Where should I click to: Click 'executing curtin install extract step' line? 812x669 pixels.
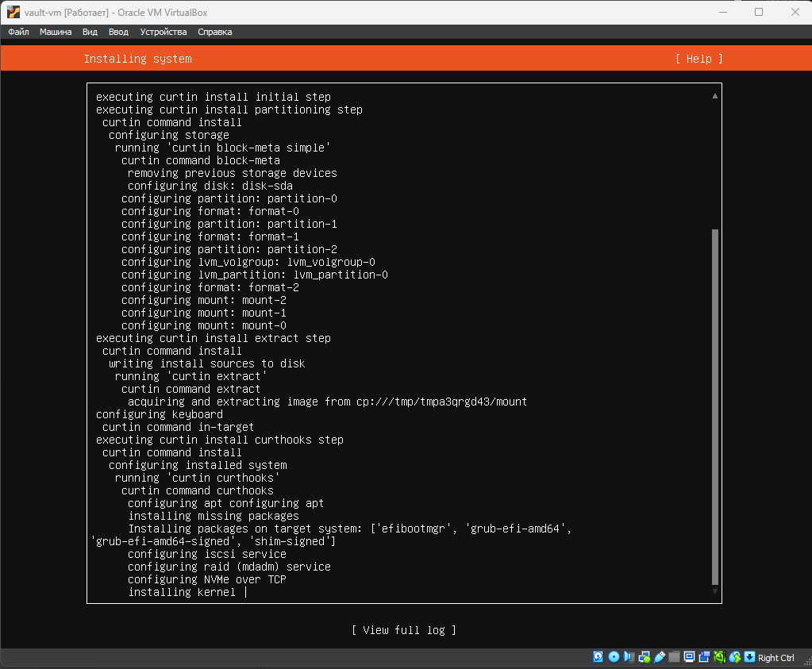(214, 338)
